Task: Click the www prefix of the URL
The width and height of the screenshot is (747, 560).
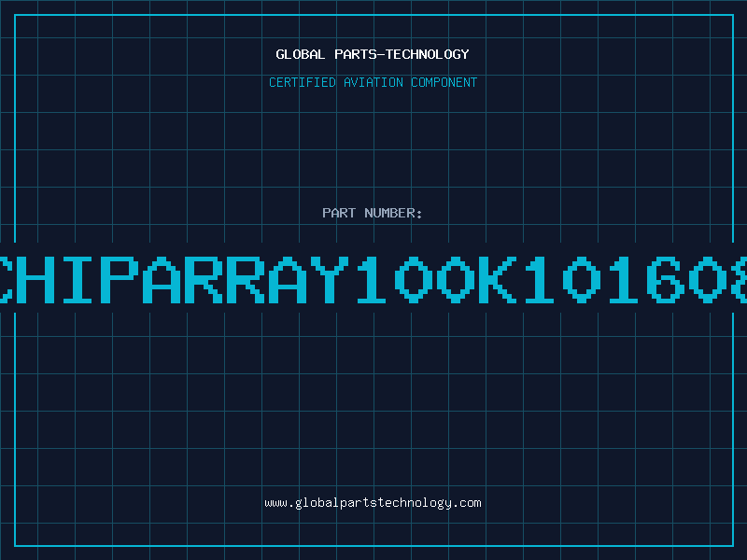Action: (275, 503)
